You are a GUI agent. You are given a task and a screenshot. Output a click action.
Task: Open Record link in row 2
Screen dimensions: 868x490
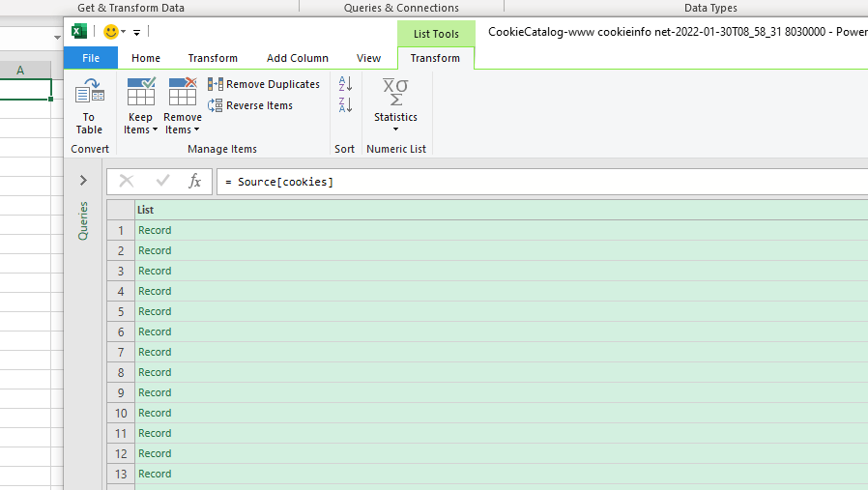[155, 251]
